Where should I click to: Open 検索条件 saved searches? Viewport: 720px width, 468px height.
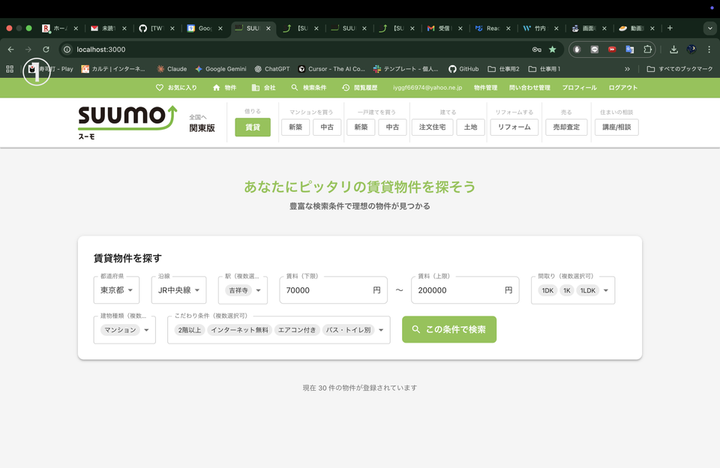pyautogui.click(x=309, y=87)
